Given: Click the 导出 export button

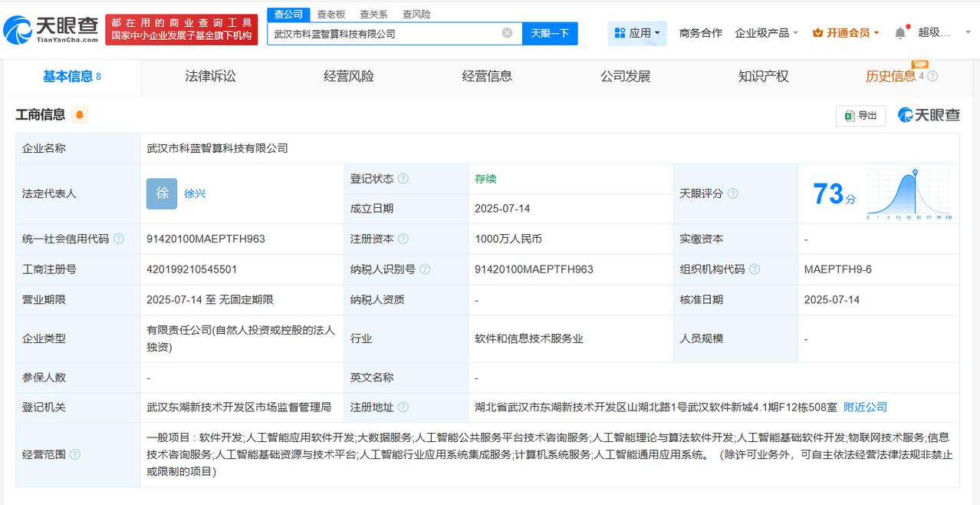Looking at the screenshot, I should pyautogui.click(x=860, y=115).
